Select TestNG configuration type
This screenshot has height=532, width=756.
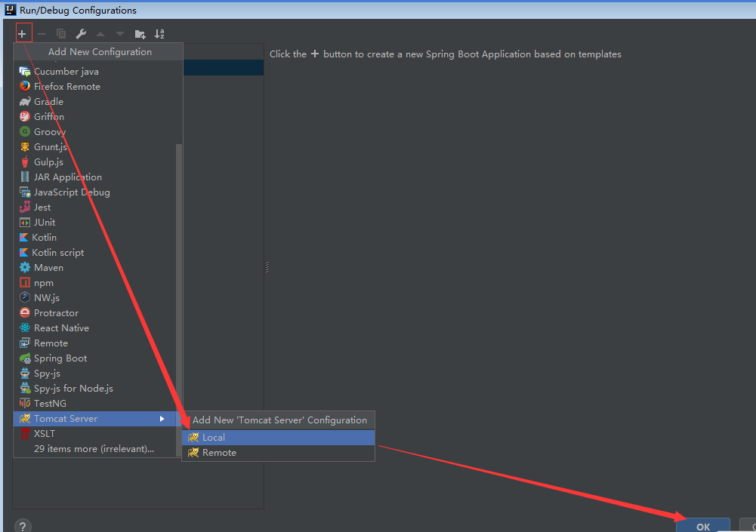(x=95, y=403)
